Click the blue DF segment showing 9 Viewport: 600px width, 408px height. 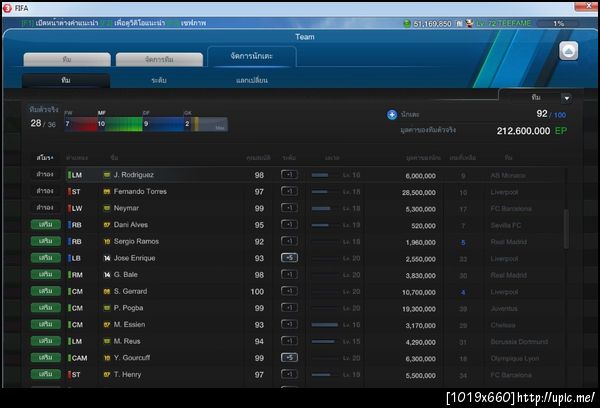[163, 124]
